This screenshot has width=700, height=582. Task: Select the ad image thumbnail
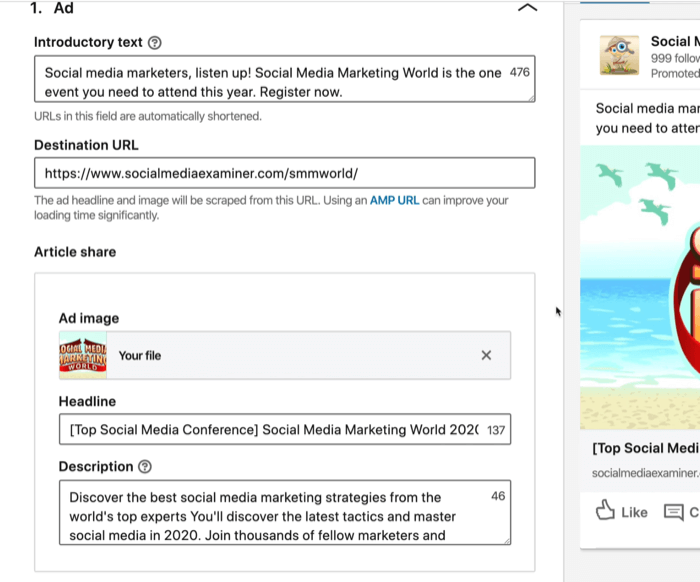click(83, 355)
